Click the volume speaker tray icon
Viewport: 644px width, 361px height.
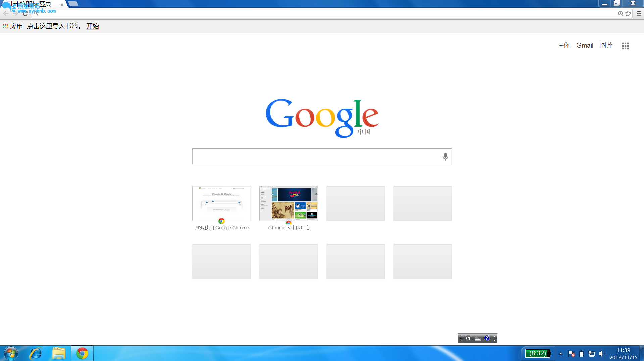click(602, 354)
